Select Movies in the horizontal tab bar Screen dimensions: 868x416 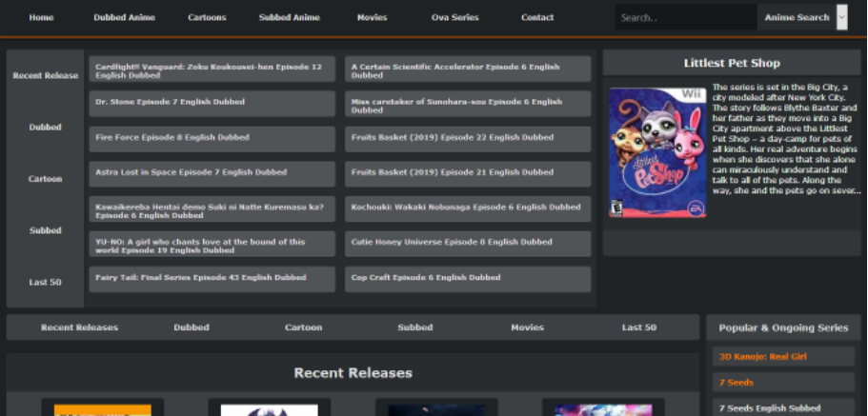click(527, 327)
